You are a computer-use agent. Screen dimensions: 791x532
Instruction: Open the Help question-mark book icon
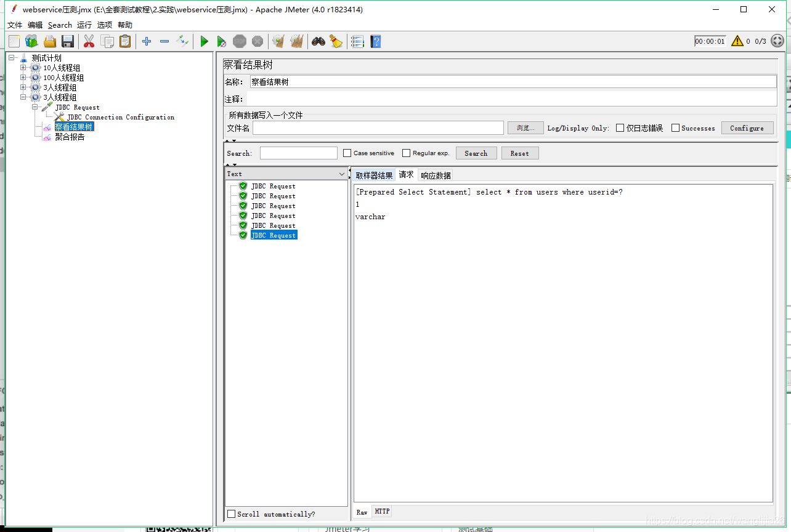click(x=375, y=41)
